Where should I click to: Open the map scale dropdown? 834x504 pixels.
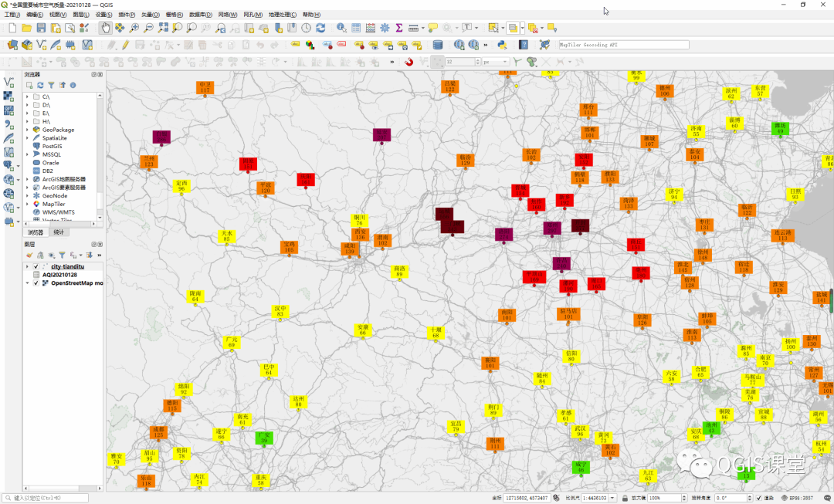(612, 498)
